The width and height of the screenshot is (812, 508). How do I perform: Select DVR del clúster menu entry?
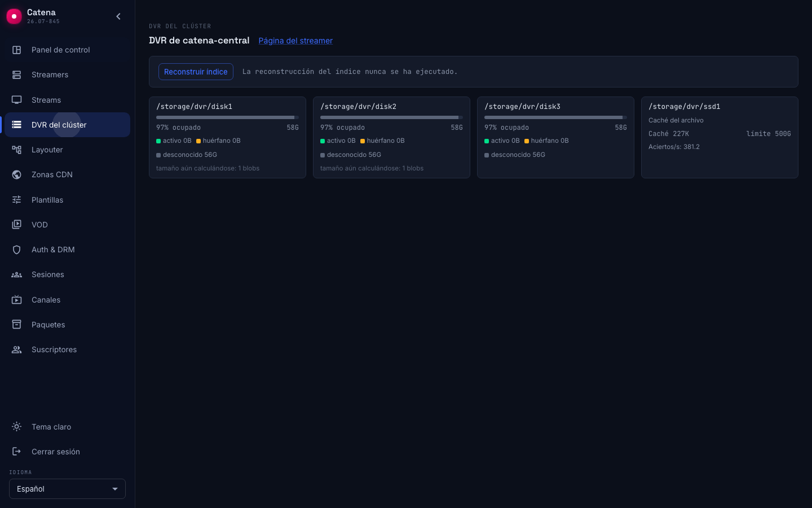(x=67, y=125)
